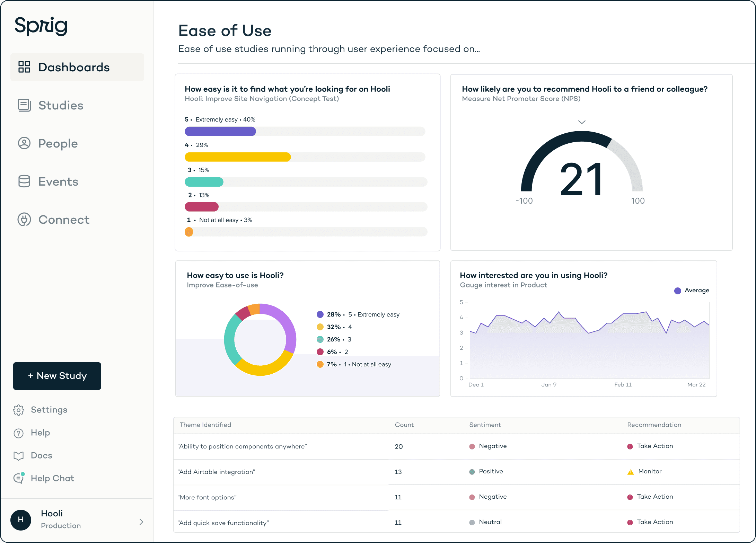This screenshot has width=756, height=543.
Task: Sort by Count column header
Action: pos(404,425)
